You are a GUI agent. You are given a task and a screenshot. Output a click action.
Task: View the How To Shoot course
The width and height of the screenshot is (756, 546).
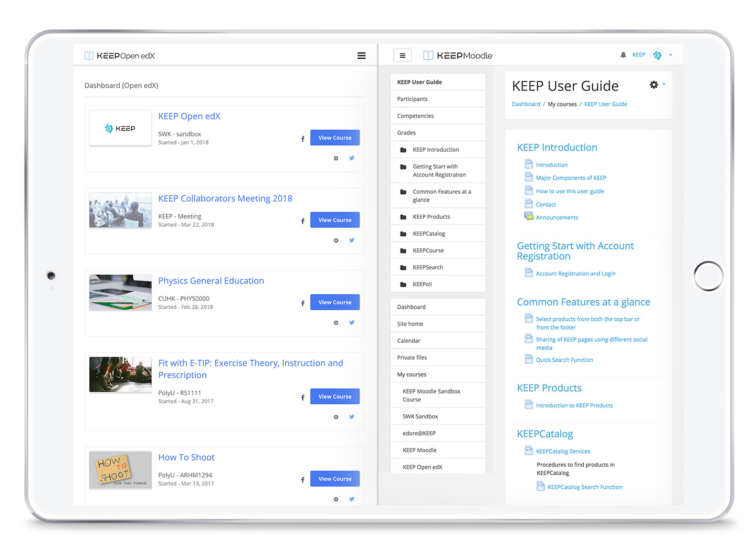coord(335,479)
